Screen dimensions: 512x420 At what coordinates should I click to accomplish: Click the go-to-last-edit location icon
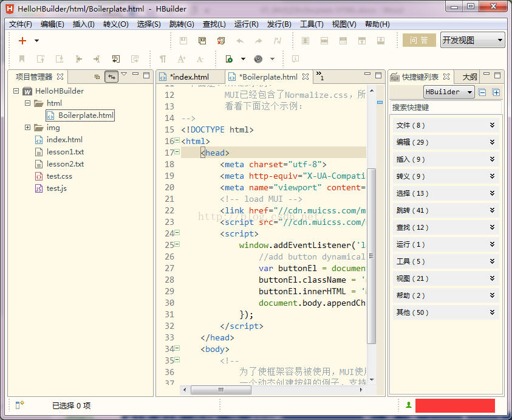(x=116, y=59)
